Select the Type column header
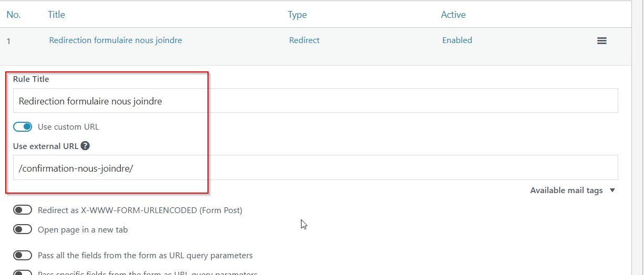 (x=297, y=15)
